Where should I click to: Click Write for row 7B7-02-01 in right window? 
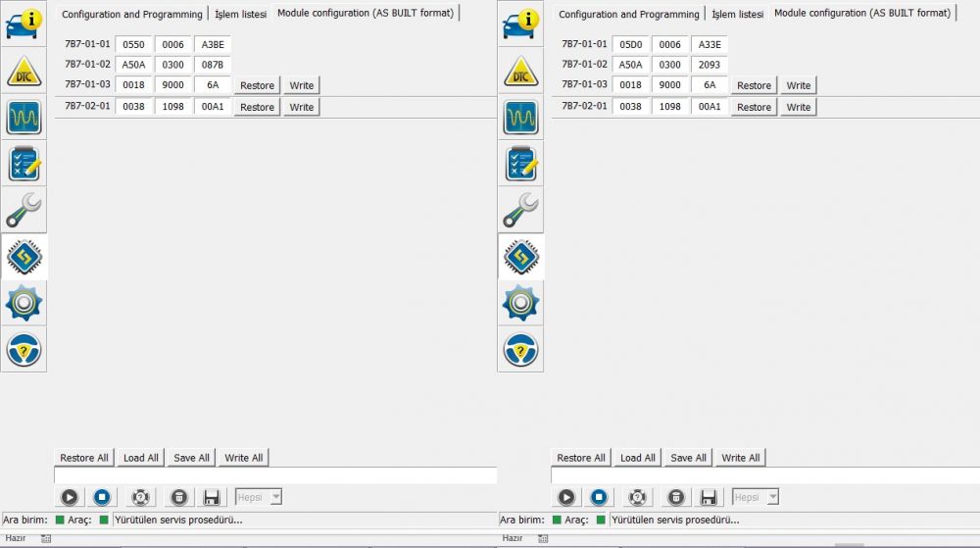click(x=798, y=107)
